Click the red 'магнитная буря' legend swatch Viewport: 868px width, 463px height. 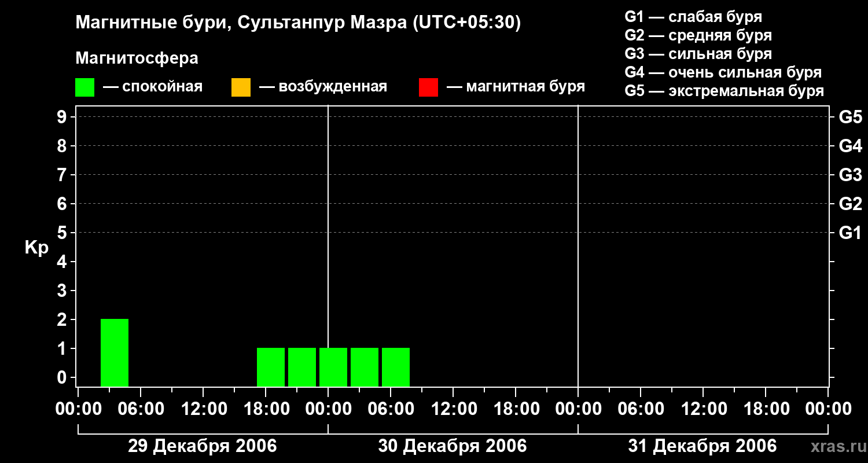(x=428, y=87)
